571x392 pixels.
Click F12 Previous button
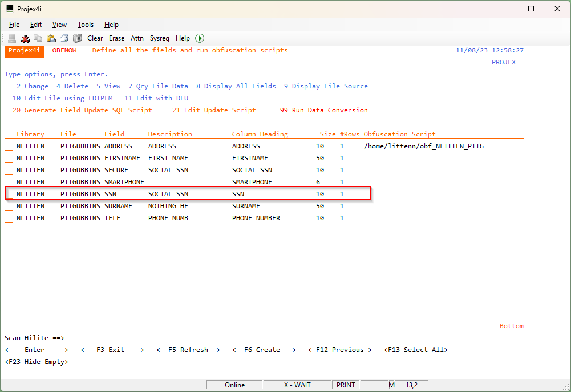point(340,350)
